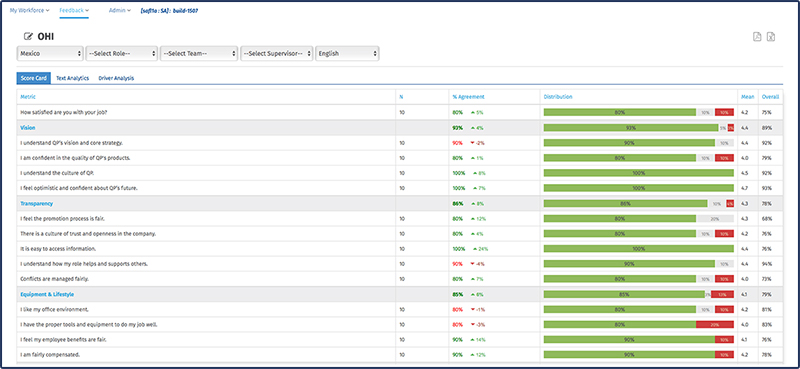Click the edit pencil icon beside OHI
800x369 pixels.
[x=28, y=37]
